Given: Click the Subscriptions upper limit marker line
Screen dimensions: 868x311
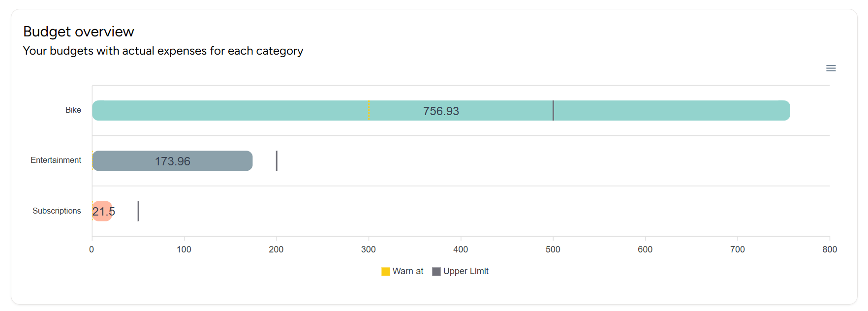Looking at the screenshot, I should coord(138,211).
